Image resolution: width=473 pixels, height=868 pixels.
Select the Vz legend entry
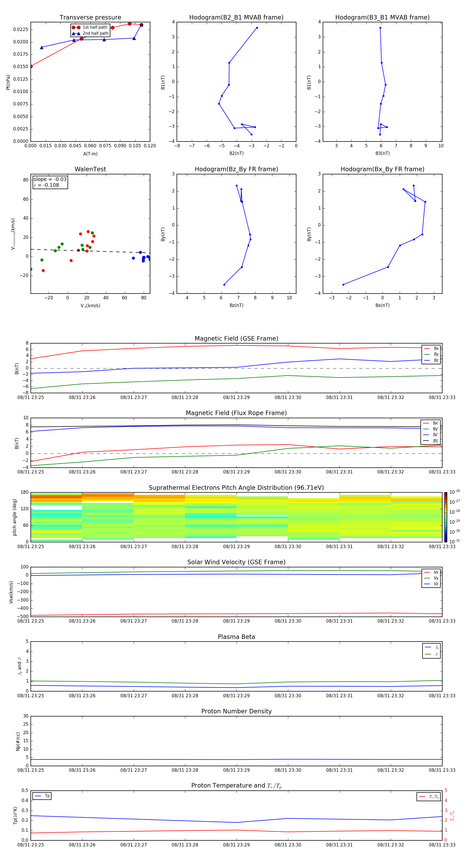431,584
